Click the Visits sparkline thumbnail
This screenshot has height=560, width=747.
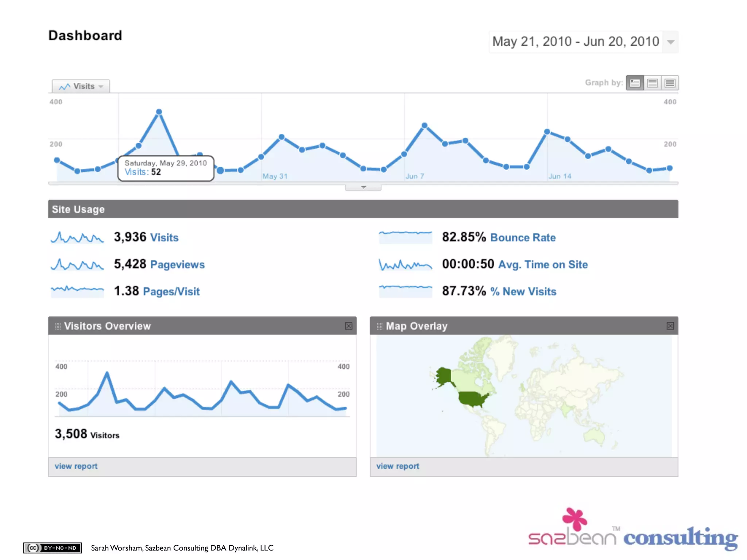pos(77,238)
